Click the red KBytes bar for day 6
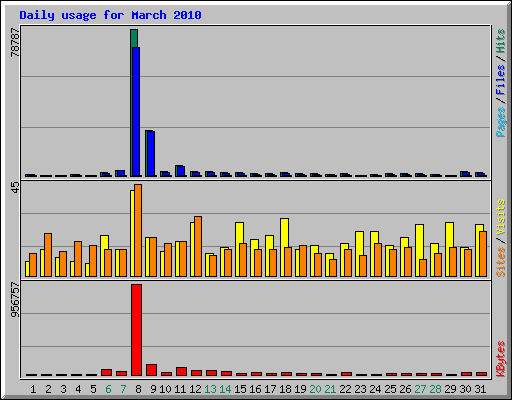The height and width of the screenshot is (400, 512). (x=106, y=372)
